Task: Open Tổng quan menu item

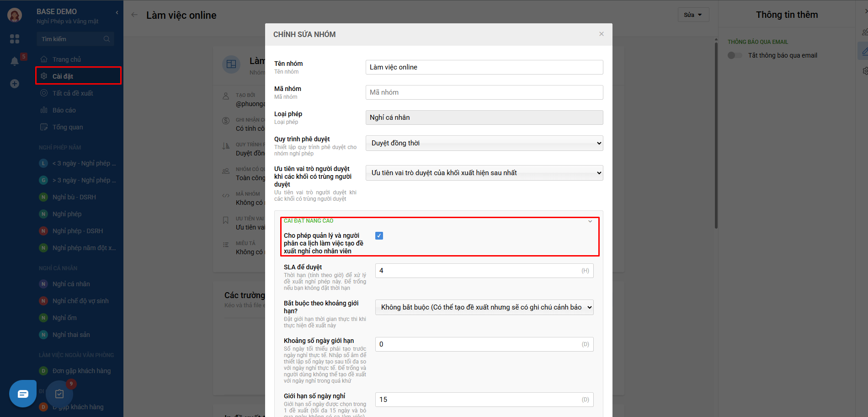Action: [68, 127]
